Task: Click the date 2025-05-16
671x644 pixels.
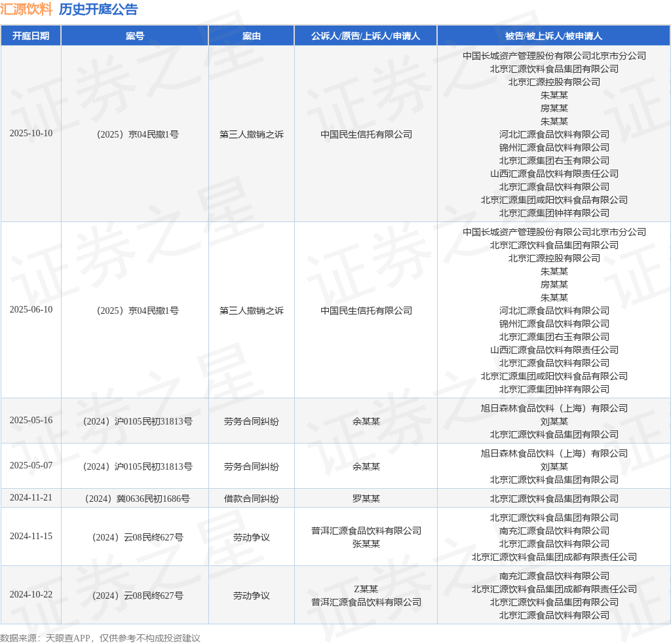Action: pyautogui.click(x=31, y=420)
